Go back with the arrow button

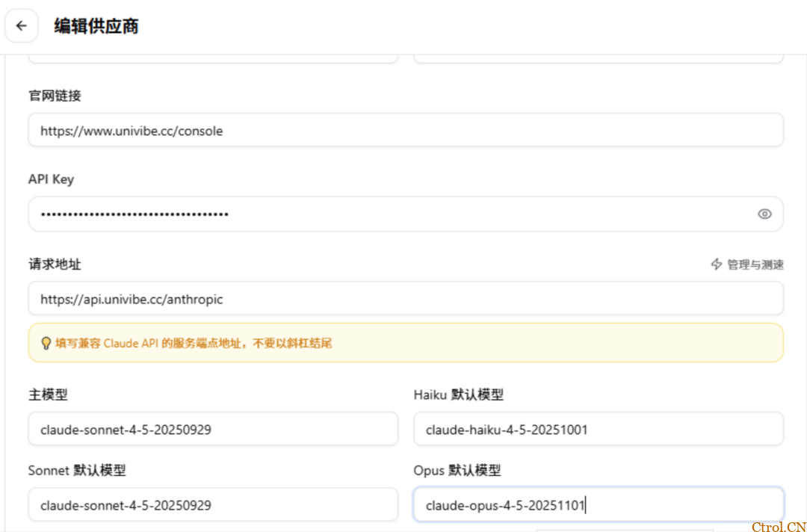(x=21, y=25)
